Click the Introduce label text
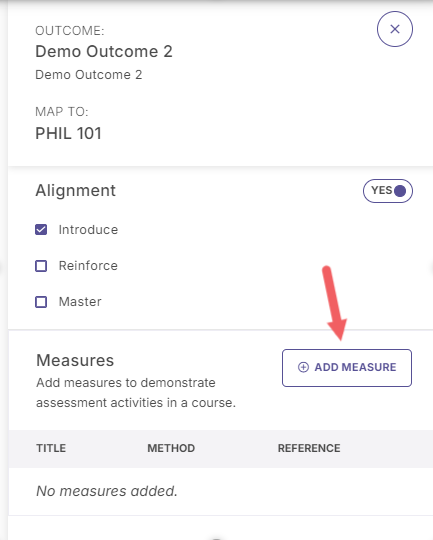The image size is (433, 540). click(88, 230)
